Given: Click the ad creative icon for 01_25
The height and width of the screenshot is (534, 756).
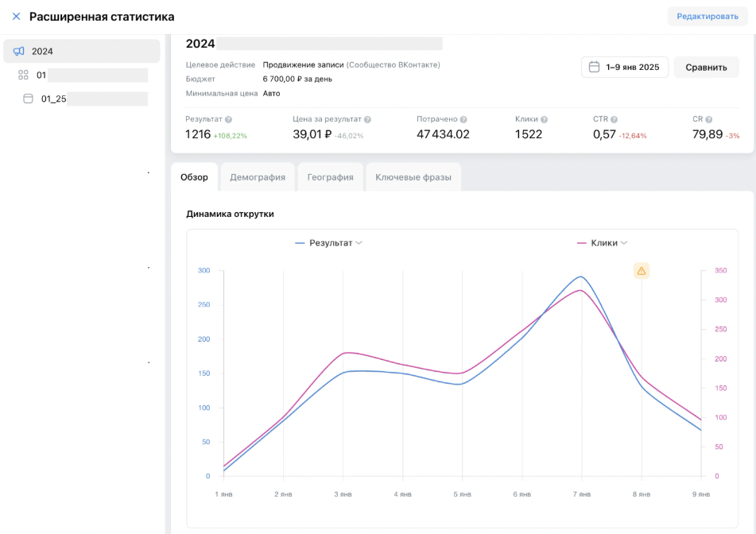Looking at the screenshot, I should [29, 99].
